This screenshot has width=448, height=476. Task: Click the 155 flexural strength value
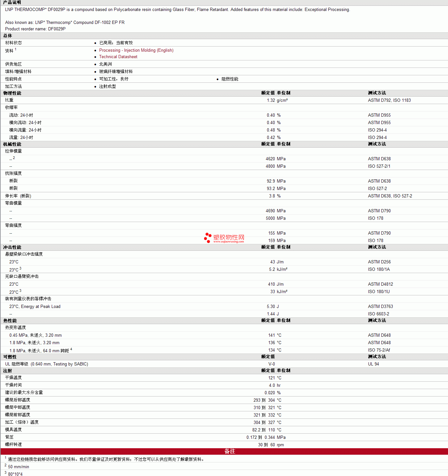click(x=272, y=233)
